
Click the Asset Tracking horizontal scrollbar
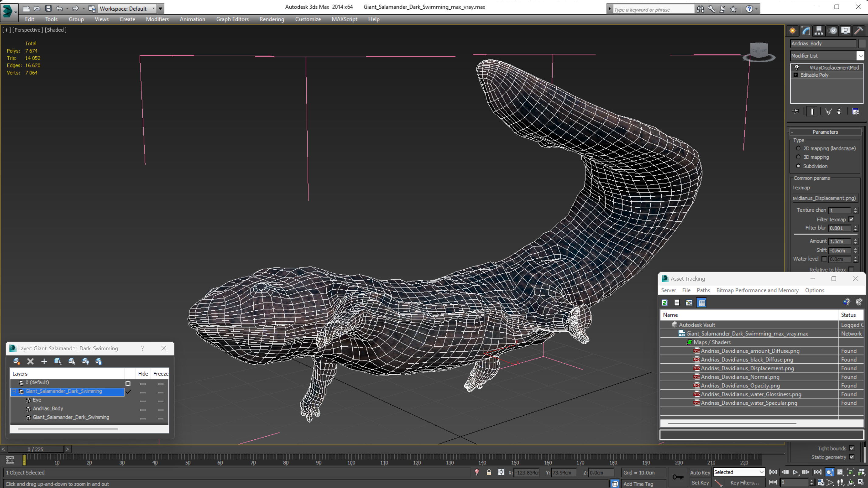(x=732, y=423)
